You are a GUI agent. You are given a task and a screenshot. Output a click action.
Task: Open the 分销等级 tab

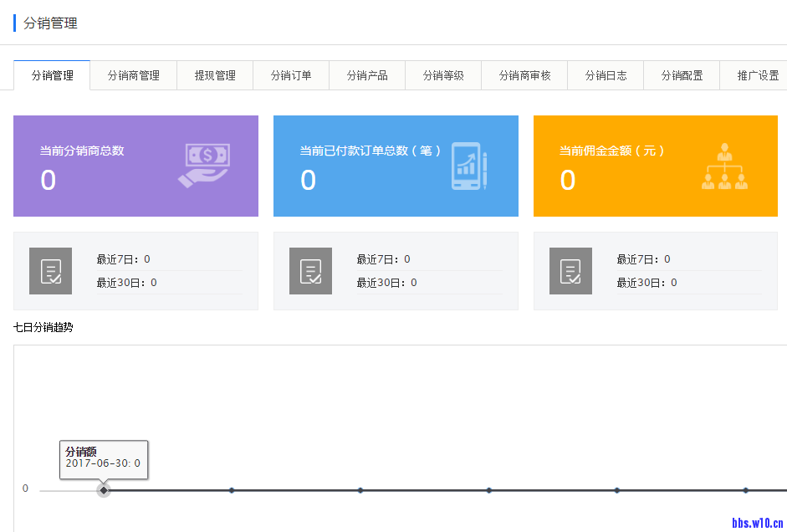coord(443,75)
